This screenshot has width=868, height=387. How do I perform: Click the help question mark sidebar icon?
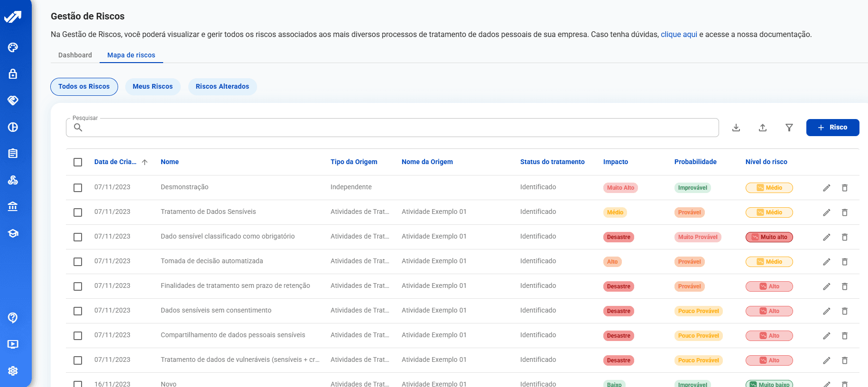click(x=13, y=318)
